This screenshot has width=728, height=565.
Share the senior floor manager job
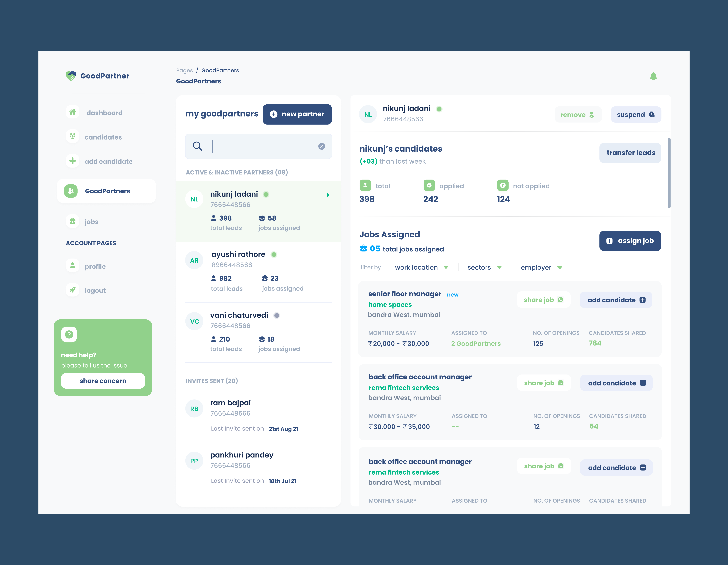[x=544, y=300]
